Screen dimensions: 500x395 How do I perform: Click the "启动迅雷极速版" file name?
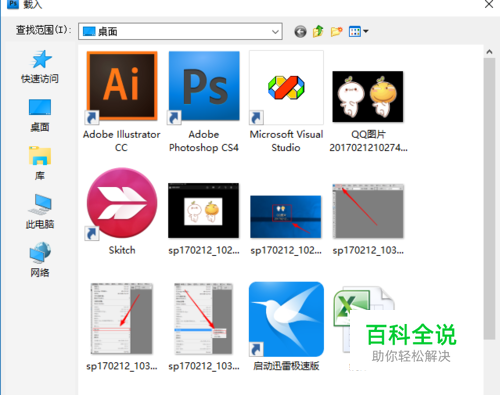286,366
